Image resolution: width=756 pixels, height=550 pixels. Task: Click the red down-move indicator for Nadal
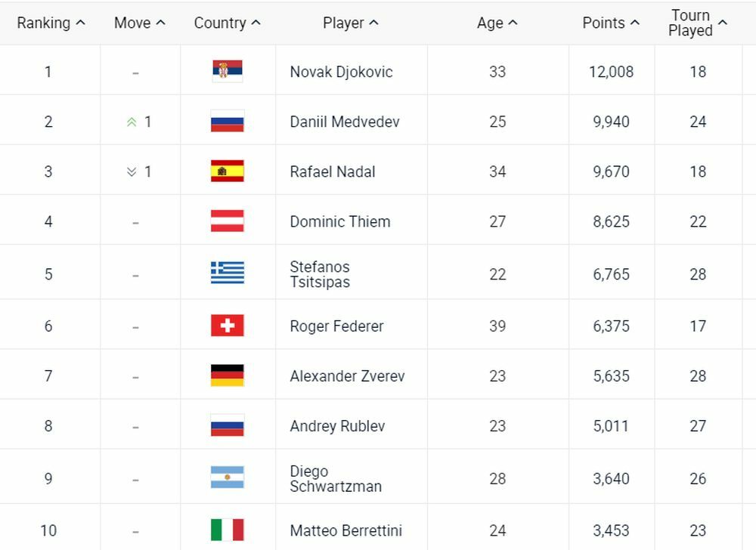132,171
